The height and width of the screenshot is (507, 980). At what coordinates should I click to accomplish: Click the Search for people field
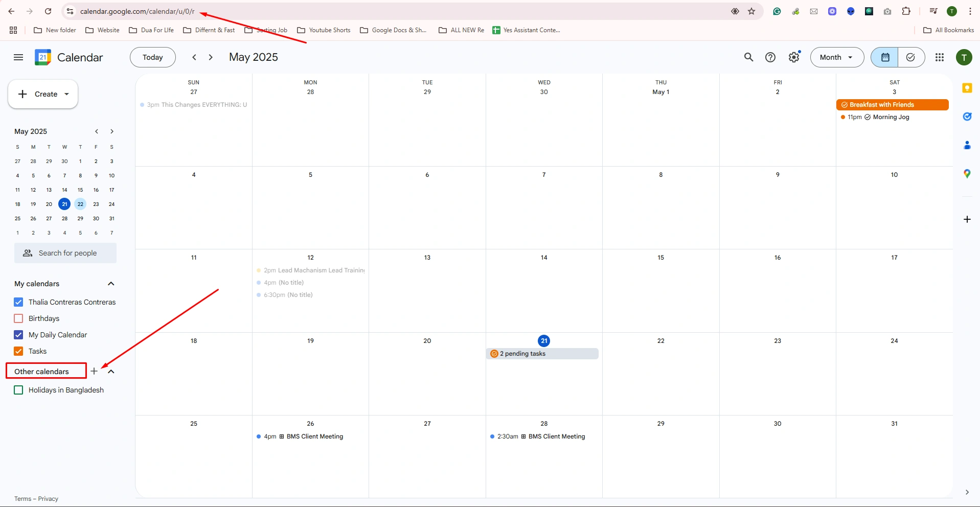[67, 253]
